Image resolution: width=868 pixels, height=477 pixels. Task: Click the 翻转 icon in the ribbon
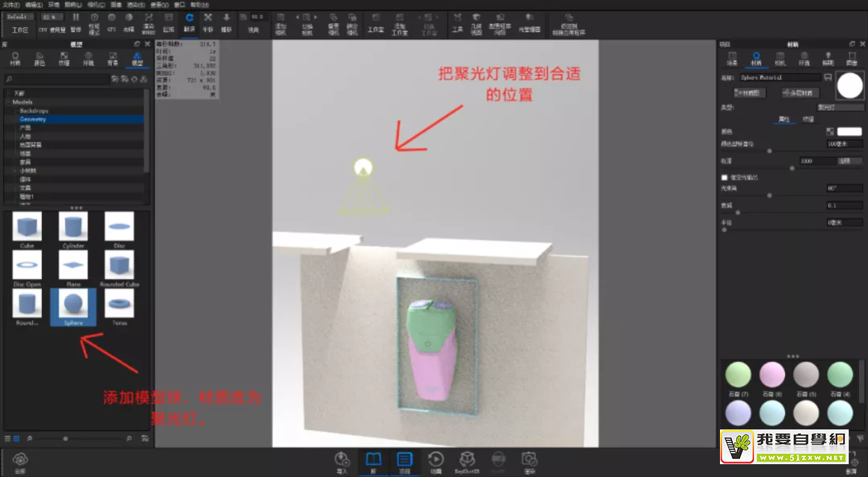click(x=189, y=19)
